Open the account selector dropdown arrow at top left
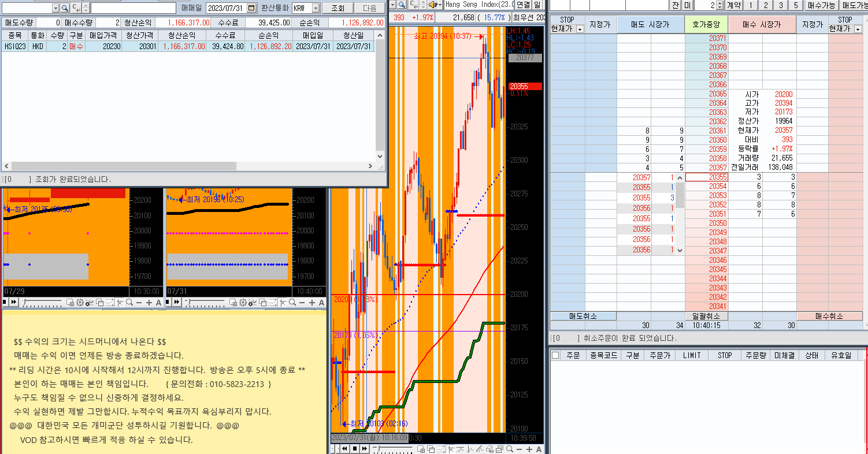Viewport: 868px width, 454px height. (x=55, y=8)
